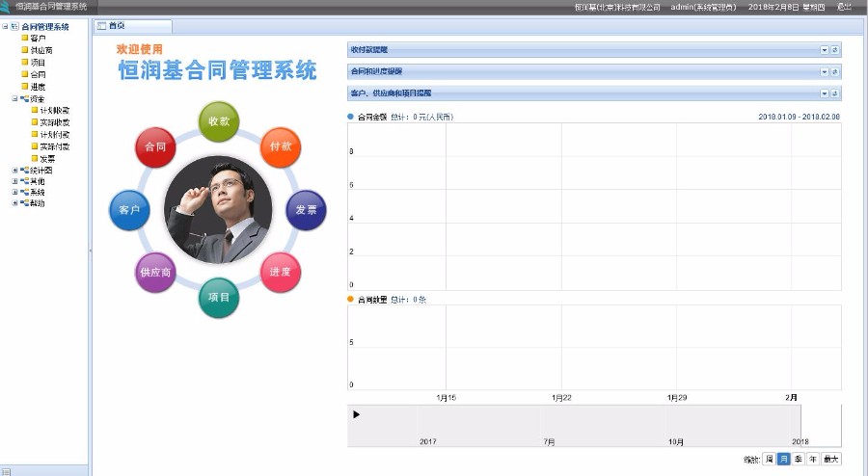Click 退出 to log out
This screenshot has width=868, height=476.
(844, 7)
